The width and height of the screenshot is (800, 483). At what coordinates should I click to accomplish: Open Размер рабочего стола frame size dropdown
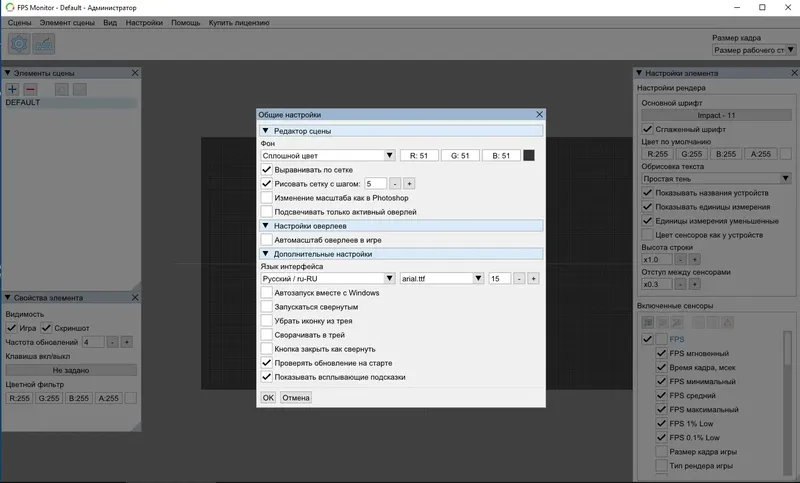(754, 50)
